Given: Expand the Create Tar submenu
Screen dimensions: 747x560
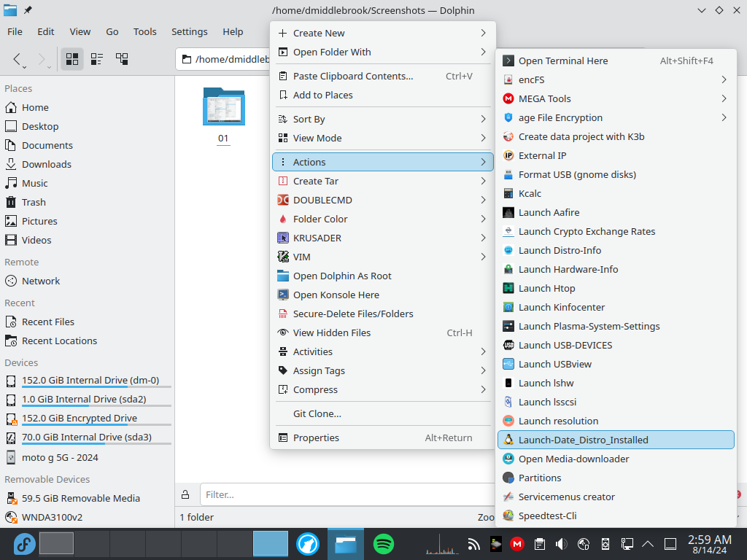Looking at the screenshot, I should 382,181.
